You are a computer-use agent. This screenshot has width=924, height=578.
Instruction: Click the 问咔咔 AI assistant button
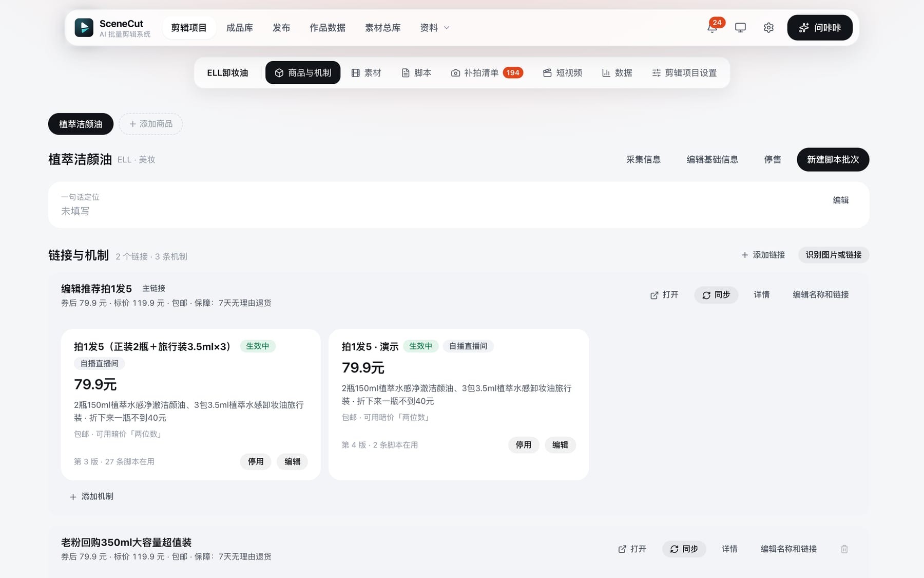point(820,28)
